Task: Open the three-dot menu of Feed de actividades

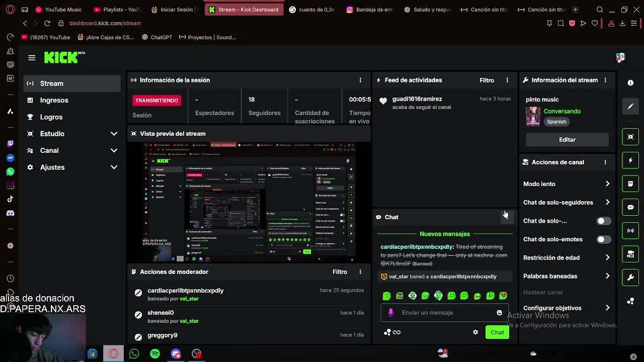Action: point(507,80)
